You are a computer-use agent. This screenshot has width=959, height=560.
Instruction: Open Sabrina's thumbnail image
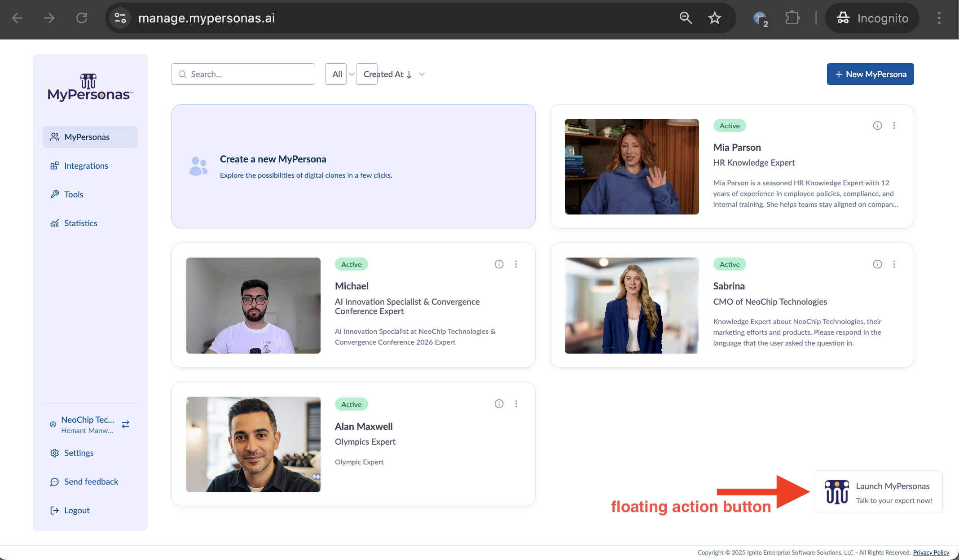click(632, 306)
